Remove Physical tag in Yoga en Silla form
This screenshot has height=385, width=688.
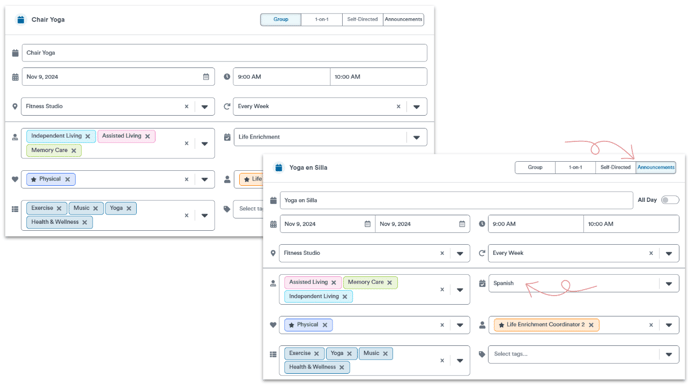coord(325,325)
